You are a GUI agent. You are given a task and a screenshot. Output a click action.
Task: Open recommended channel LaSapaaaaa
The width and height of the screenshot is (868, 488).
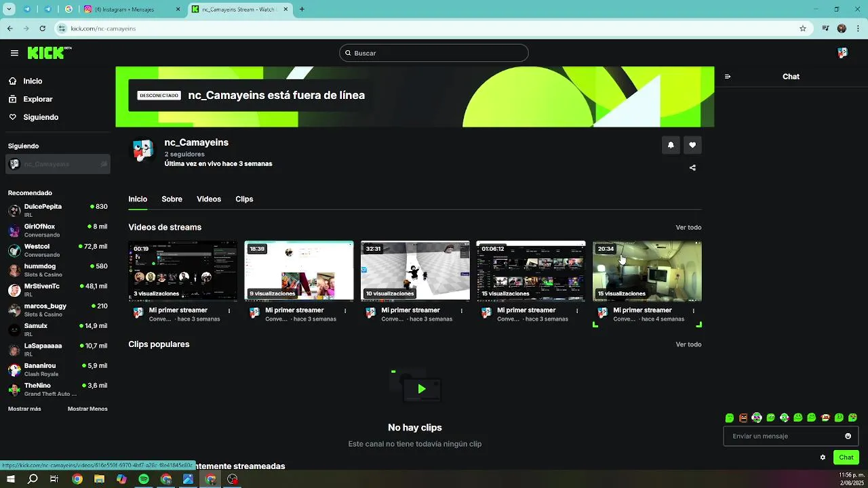58,350
